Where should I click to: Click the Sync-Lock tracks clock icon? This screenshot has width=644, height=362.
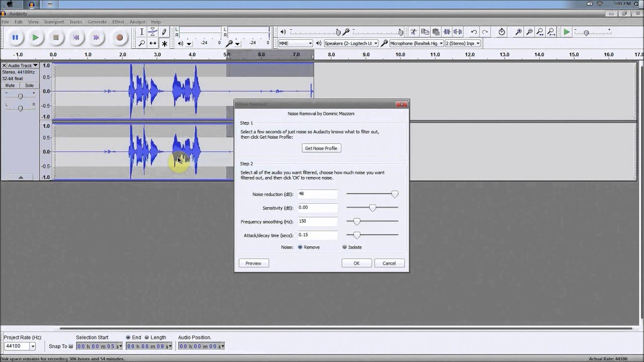pos(502,32)
